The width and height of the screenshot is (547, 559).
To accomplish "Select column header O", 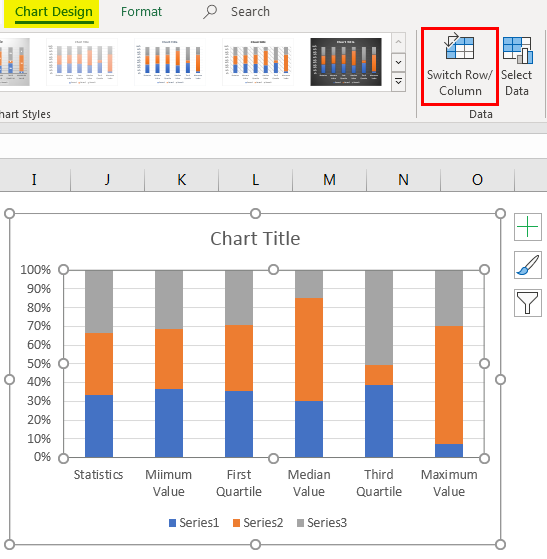I will [477, 180].
